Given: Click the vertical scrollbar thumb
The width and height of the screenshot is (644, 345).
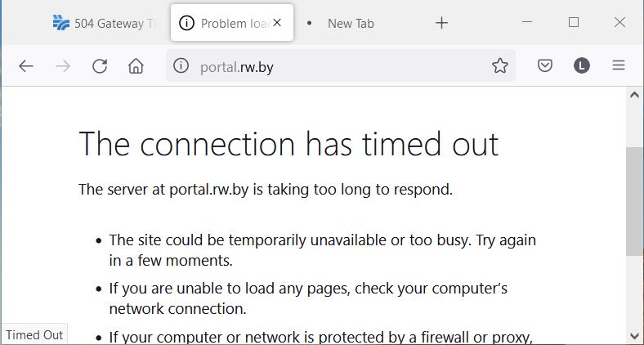Looking at the screenshot, I should coord(634,200).
